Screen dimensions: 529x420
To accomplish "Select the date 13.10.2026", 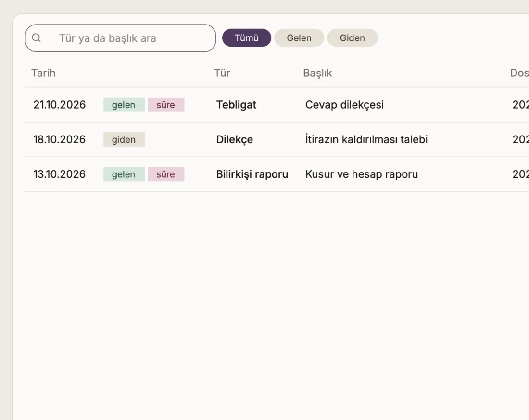I will 59,174.
